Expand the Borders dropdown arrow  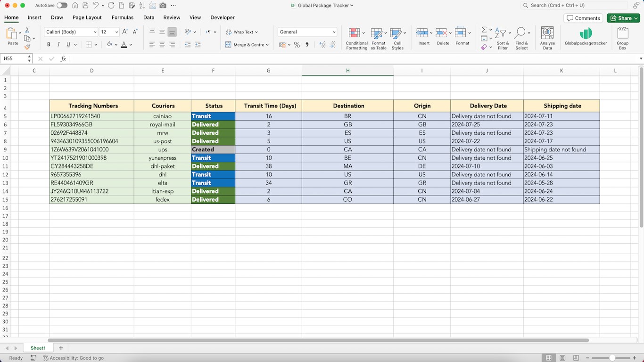pyautogui.click(x=96, y=45)
